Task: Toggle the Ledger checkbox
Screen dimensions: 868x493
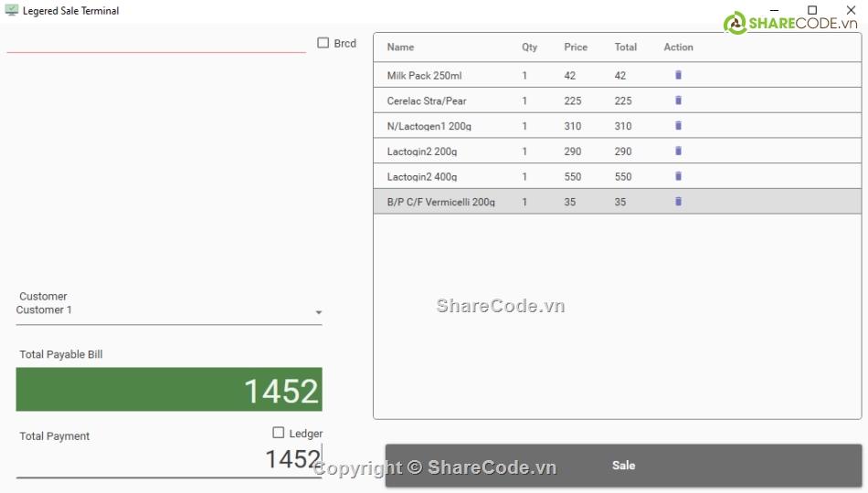Action: [279, 433]
